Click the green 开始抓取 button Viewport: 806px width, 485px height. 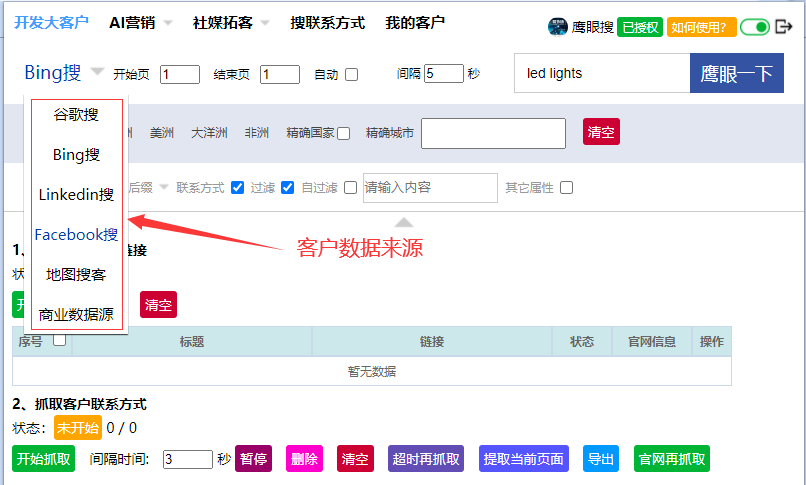click(x=43, y=459)
